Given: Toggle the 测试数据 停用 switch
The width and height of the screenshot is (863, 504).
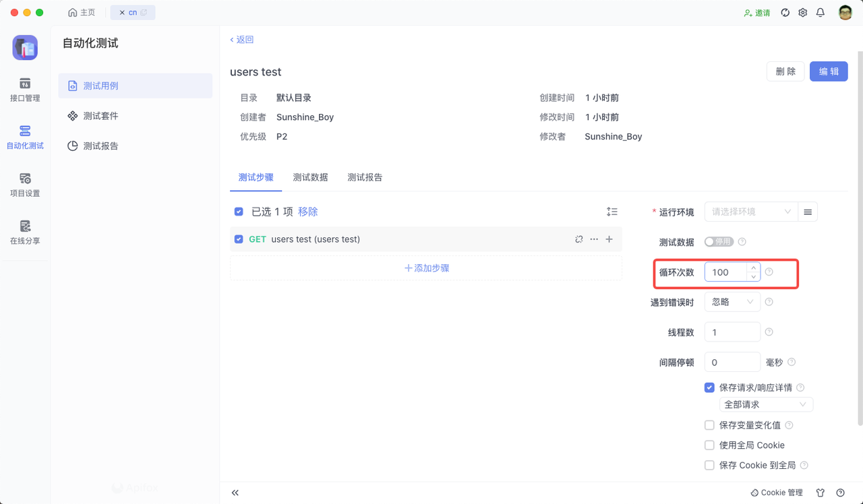Looking at the screenshot, I should click(x=719, y=242).
